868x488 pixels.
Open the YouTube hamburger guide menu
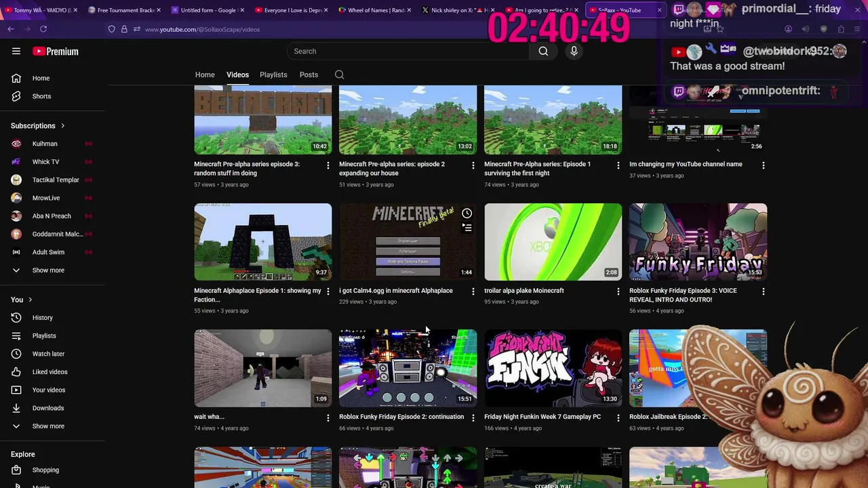(16, 51)
